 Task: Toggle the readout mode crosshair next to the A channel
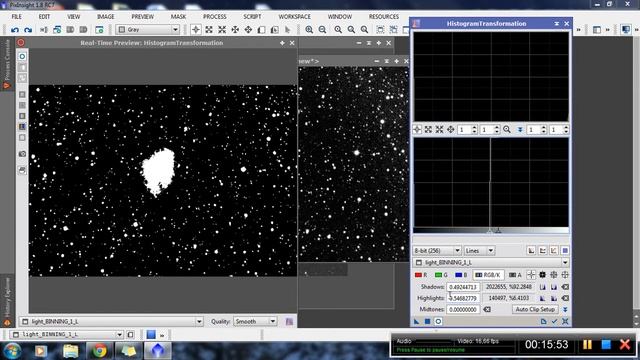(531, 275)
